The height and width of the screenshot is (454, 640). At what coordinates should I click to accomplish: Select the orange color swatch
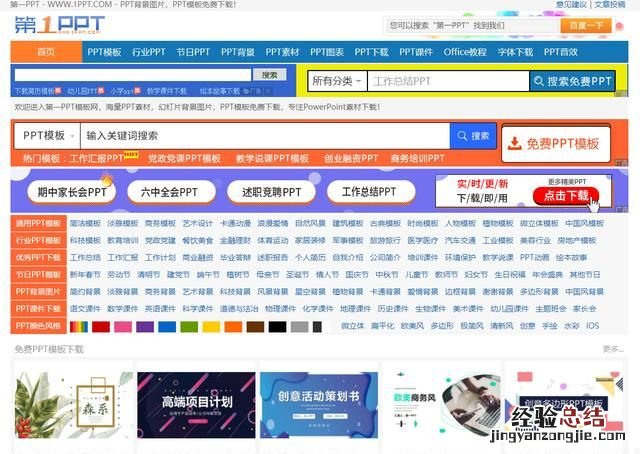tap(233, 326)
